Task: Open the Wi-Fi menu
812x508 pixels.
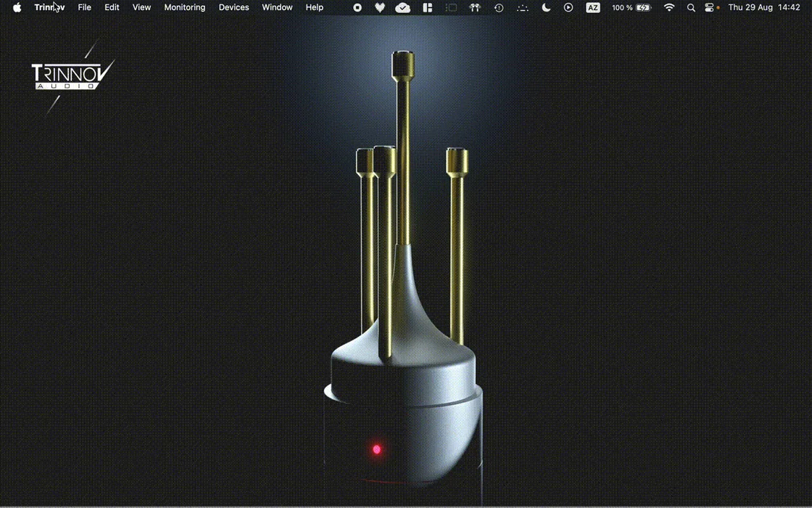Action: click(669, 7)
